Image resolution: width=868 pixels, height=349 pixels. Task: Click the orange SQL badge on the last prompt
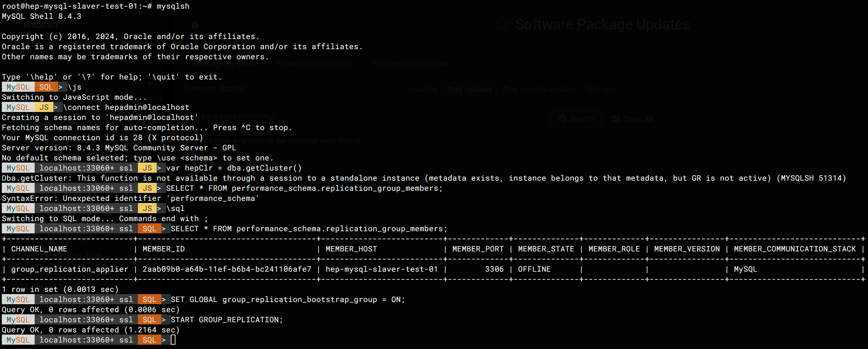(x=149, y=340)
